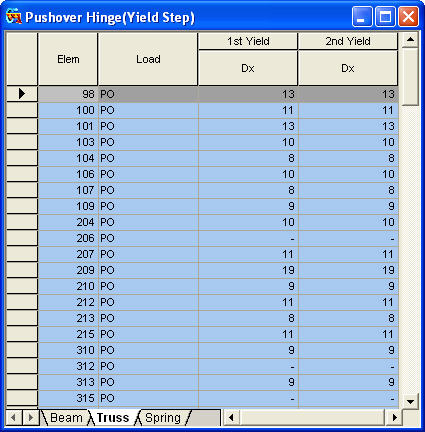Click the vertical scrollbar thumb
The width and height of the screenshot is (425, 432).
tap(410, 77)
